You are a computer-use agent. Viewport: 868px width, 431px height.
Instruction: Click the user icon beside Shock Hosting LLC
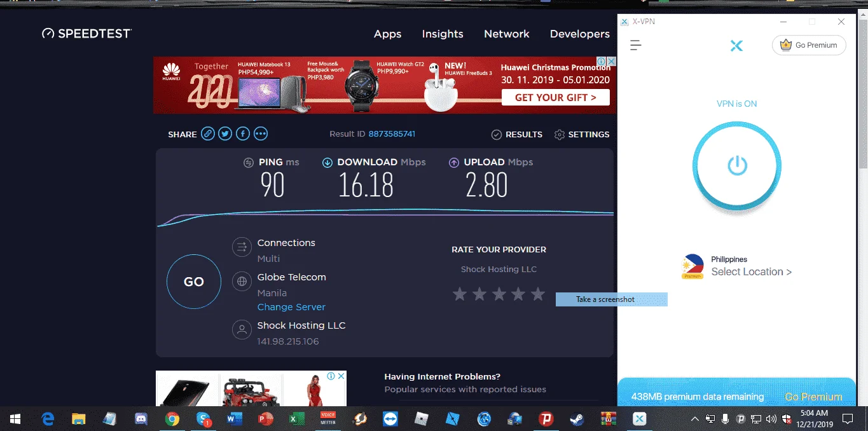(x=242, y=329)
